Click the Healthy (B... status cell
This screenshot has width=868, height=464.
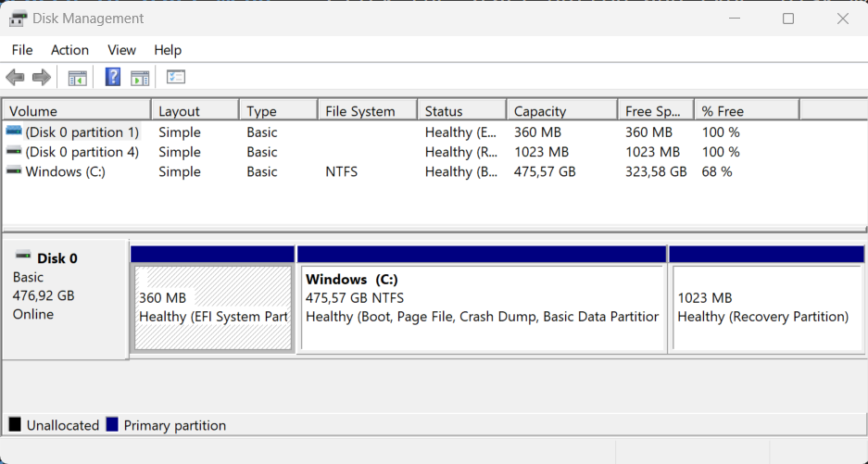461,171
